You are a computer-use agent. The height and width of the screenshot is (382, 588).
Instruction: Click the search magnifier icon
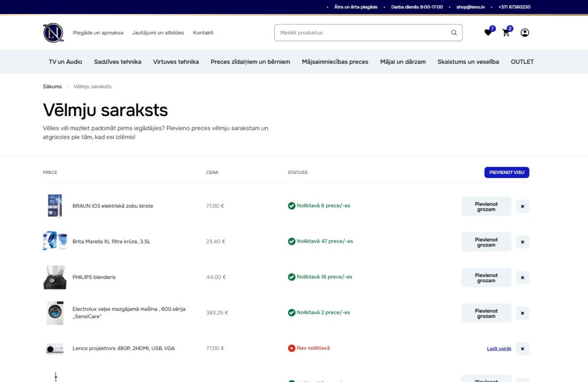(454, 33)
